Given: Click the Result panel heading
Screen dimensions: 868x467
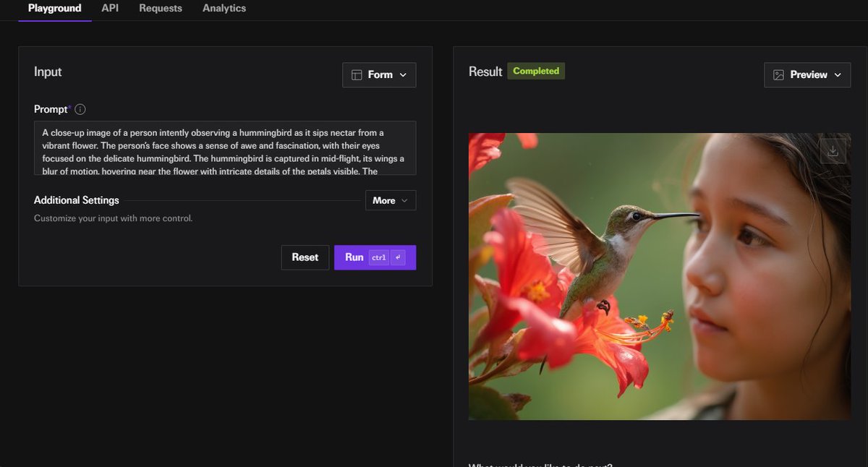Looking at the screenshot, I should 485,72.
